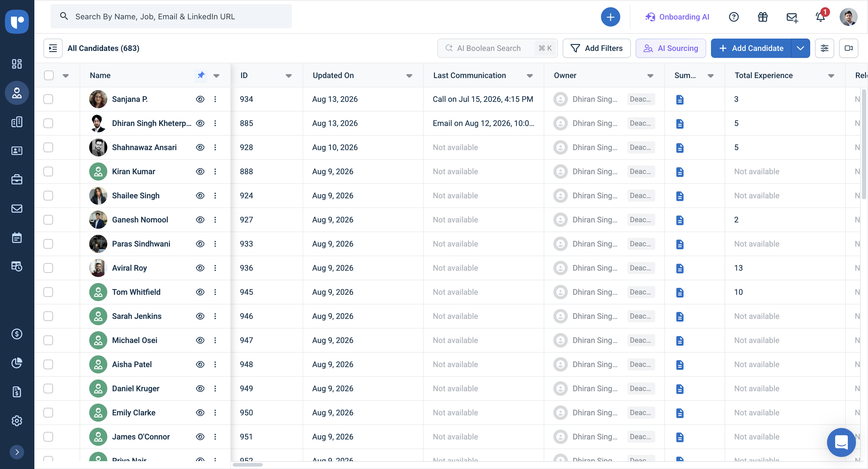
Task: Click the AI Sourcing button
Action: click(x=671, y=48)
